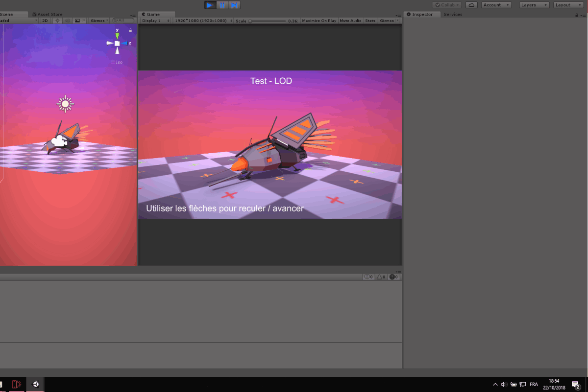
Task: Open Console panel options menu
Action: (x=399, y=271)
